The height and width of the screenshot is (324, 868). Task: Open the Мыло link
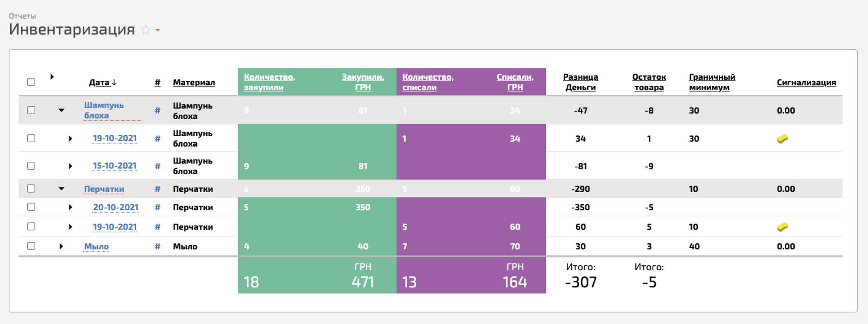coord(96,246)
